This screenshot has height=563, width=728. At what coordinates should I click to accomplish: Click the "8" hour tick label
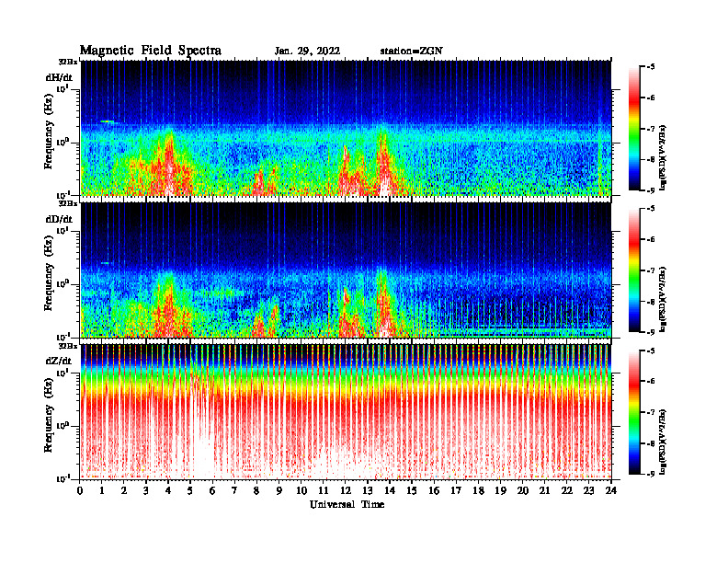pos(256,491)
